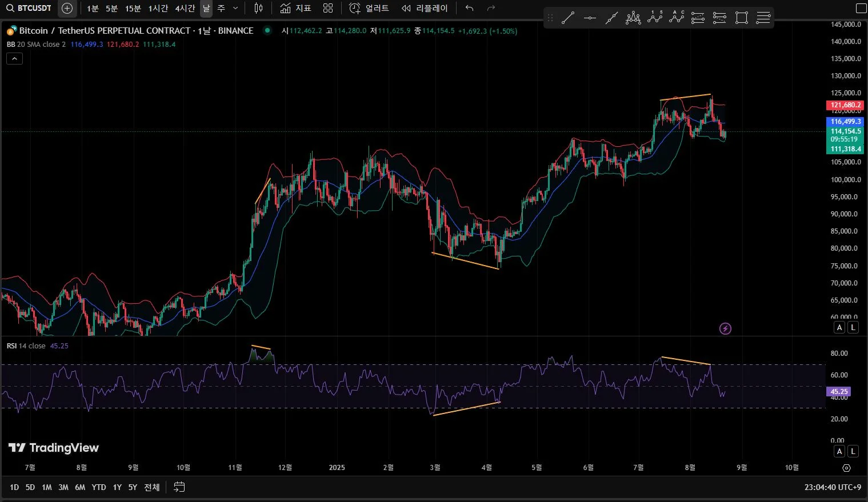Image resolution: width=868 pixels, height=502 pixels.
Task: Select the Elliott impulse wave 1-5 tool
Action: point(655,18)
